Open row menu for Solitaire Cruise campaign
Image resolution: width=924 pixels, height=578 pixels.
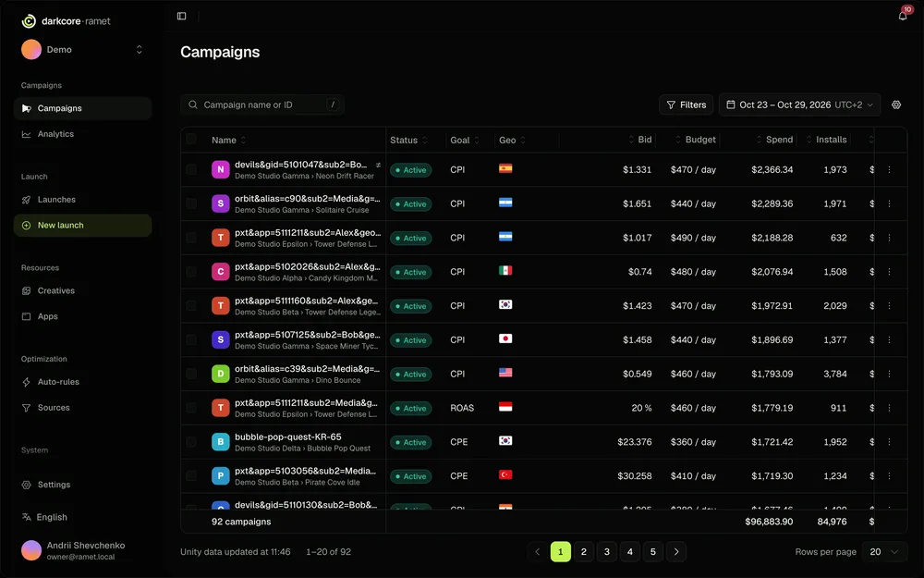tap(889, 203)
